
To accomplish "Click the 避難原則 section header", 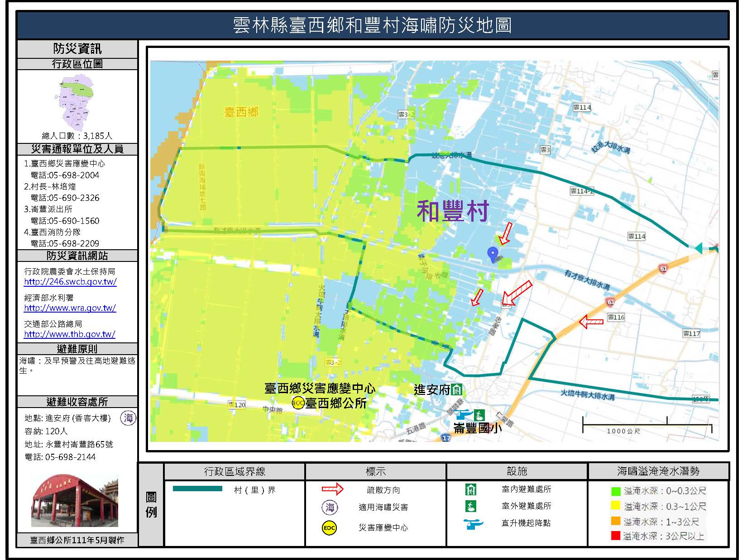I will tap(77, 349).
